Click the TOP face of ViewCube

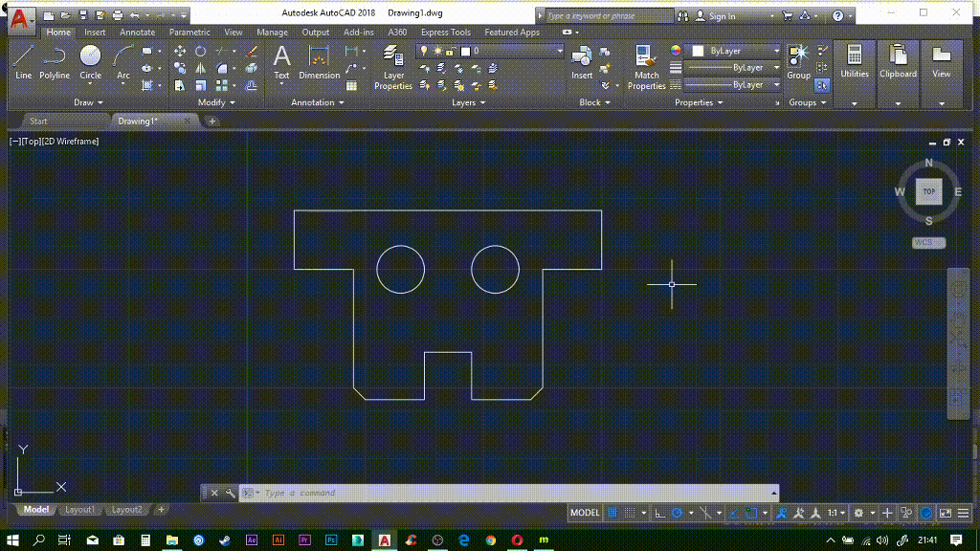click(x=928, y=191)
